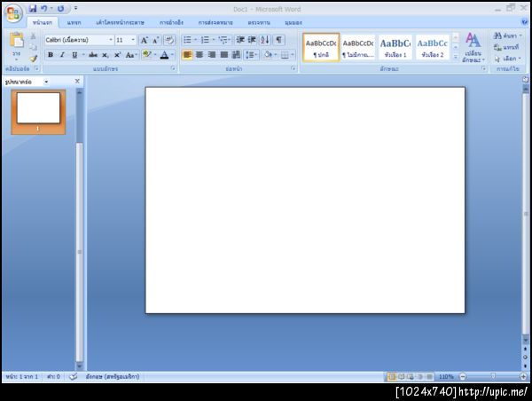
Task: Toggle bold formatting
Action: tap(51, 55)
